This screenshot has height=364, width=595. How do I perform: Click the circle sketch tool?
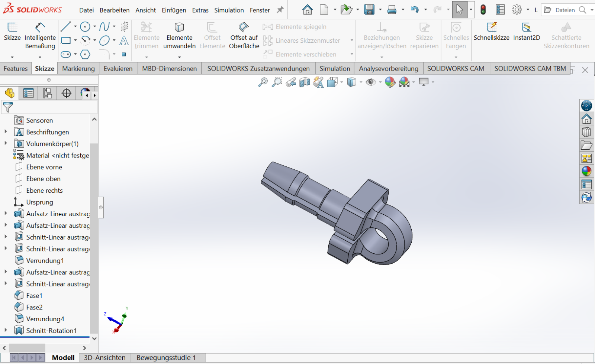tap(85, 27)
